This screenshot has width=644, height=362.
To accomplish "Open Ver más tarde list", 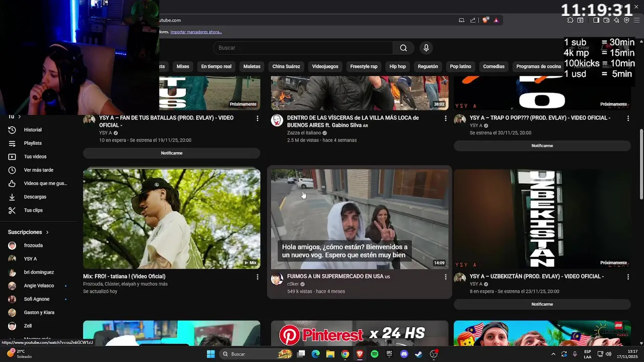I will tap(38, 170).
